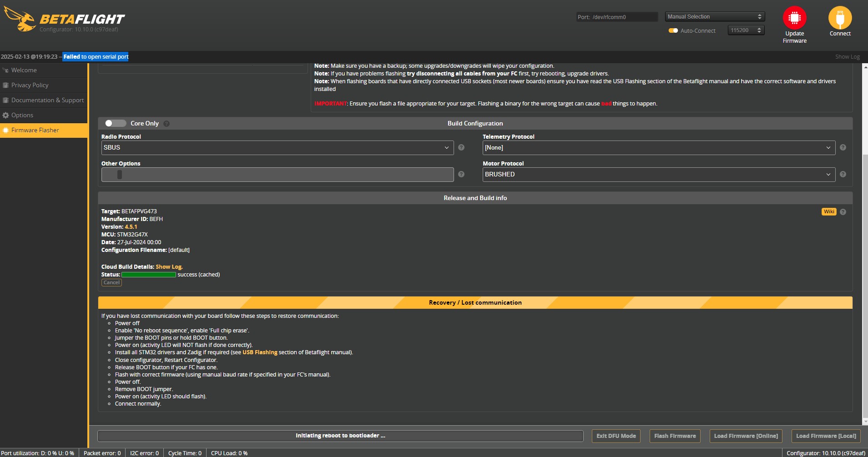Open help icon for Telemetry Protocol
The image size is (868, 457).
click(843, 147)
